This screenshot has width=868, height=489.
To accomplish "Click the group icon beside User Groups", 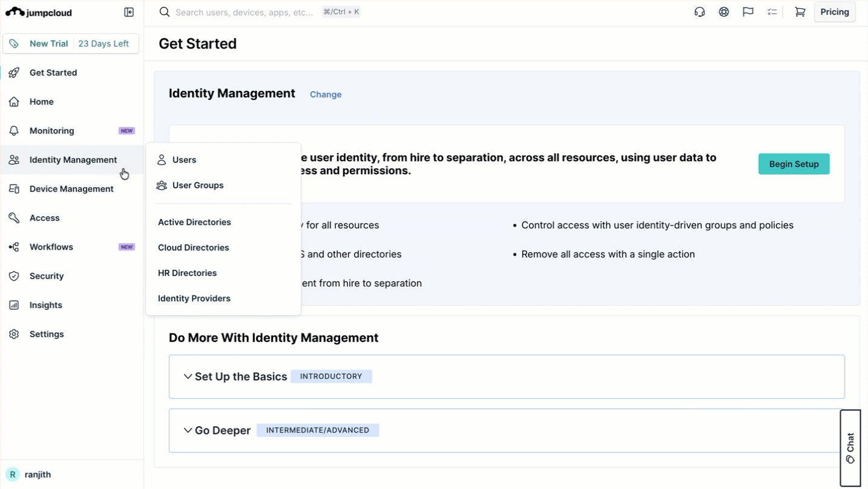I will point(162,185).
